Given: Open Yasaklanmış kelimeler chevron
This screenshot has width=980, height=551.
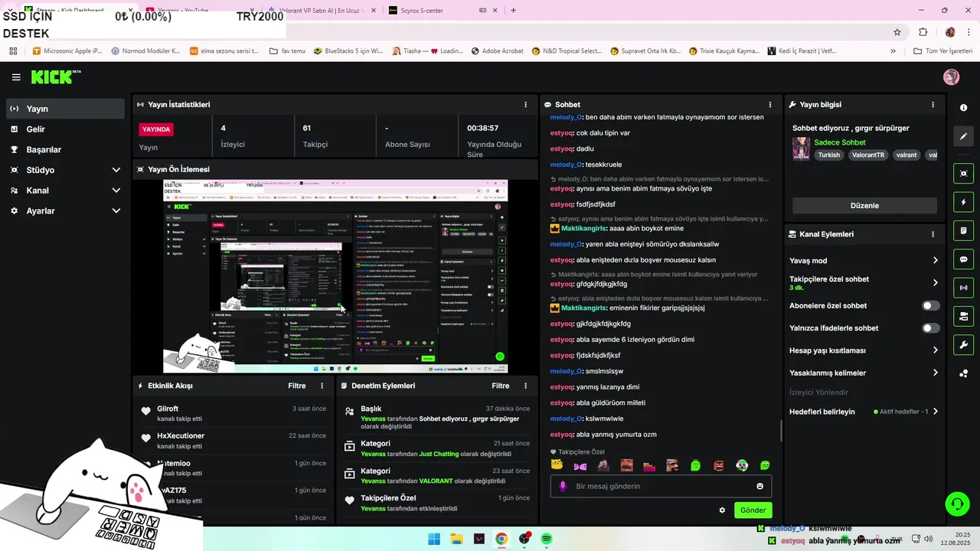Looking at the screenshot, I should coord(935,373).
